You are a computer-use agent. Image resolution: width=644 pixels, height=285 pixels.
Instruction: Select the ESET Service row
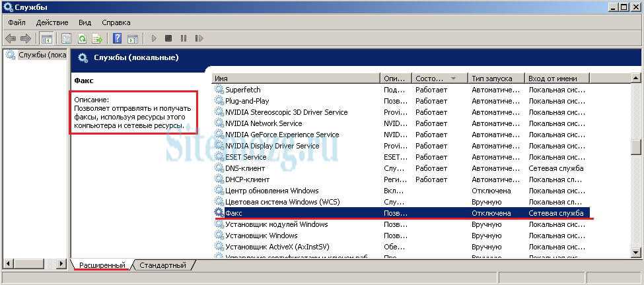click(x=245, y=157)
